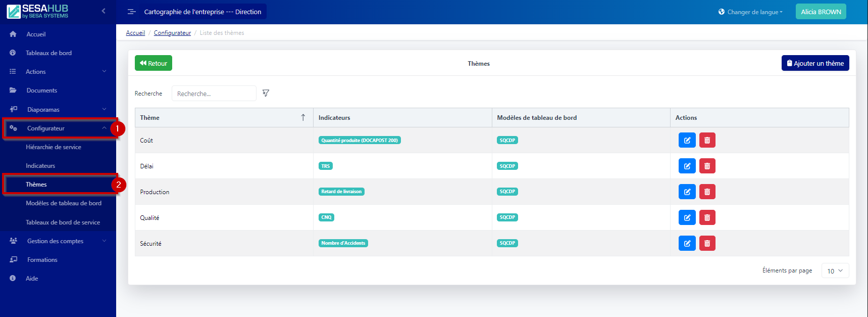Go to Tableaux de bord menu item
This screenshot has height=317, width=868.
[48, 53]
